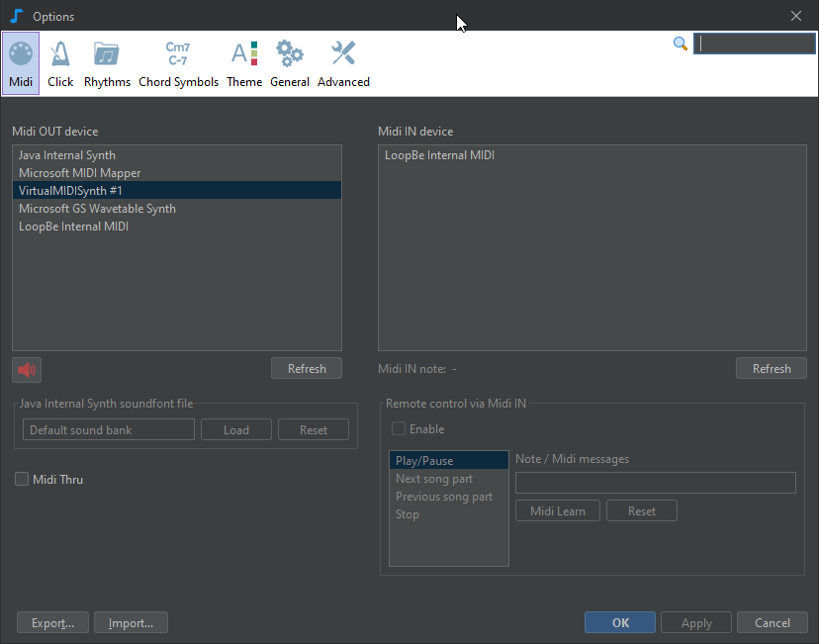Image resolution: width=819 pixels, height=644 pixels.
Task: Click the Export... button
Action: (x=52, y=622)
